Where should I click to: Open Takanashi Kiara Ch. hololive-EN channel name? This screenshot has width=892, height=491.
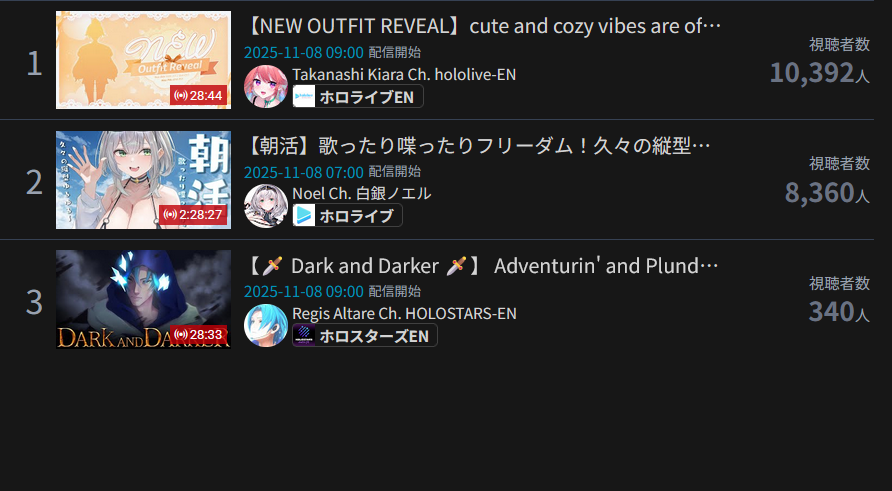404,75
